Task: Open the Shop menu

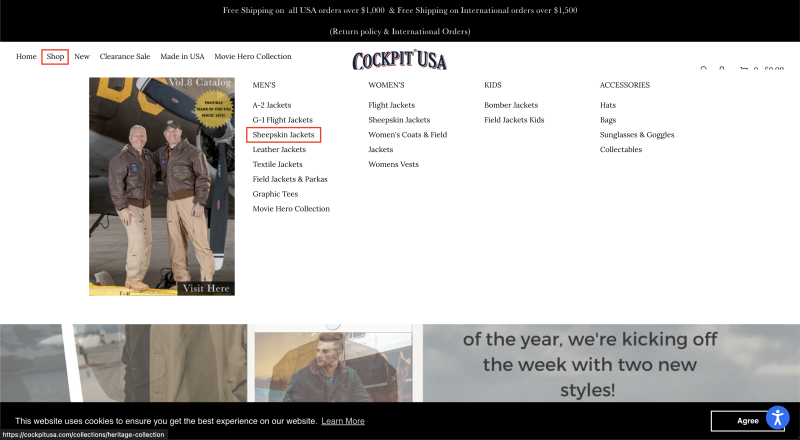Action: click(x=55, y=56)
